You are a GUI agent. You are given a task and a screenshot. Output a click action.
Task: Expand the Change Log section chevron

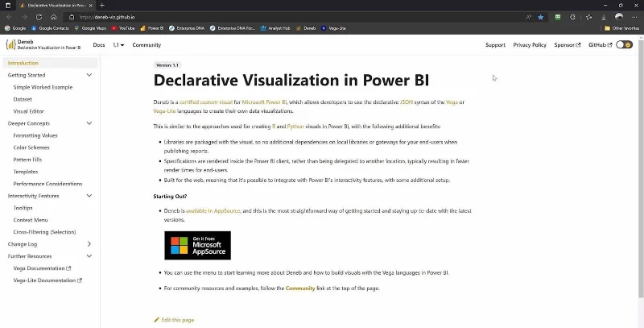coord(89,244)
